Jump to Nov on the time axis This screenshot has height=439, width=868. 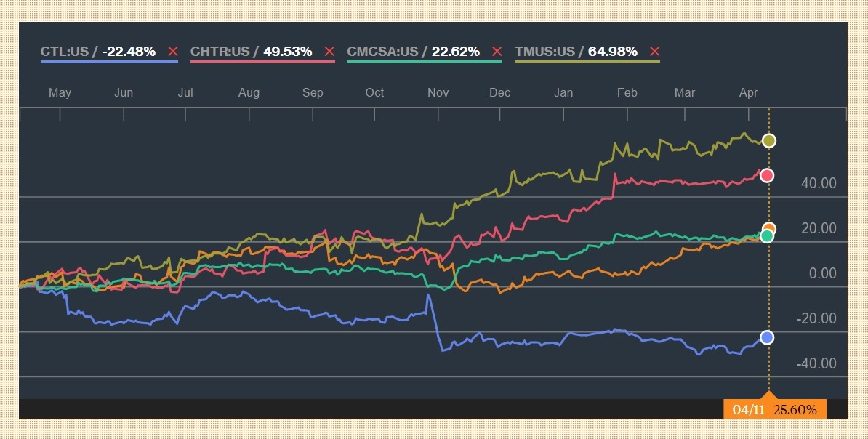coord(438,92)
